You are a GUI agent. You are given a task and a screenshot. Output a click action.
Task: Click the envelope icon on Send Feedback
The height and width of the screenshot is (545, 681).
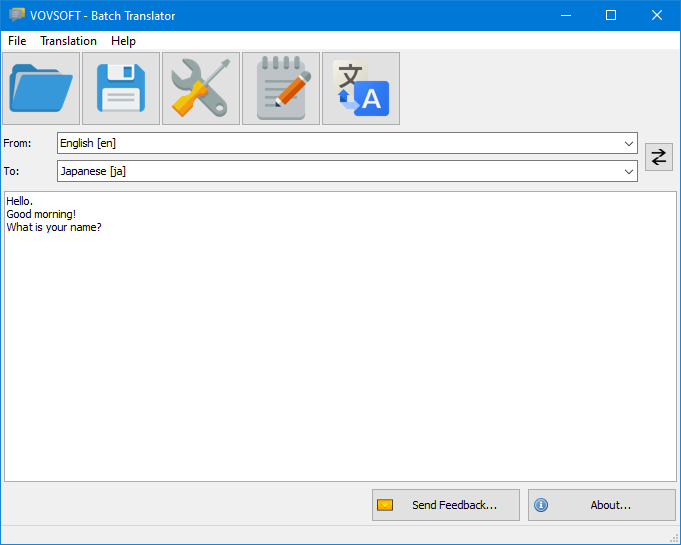[x=385, y=505]
